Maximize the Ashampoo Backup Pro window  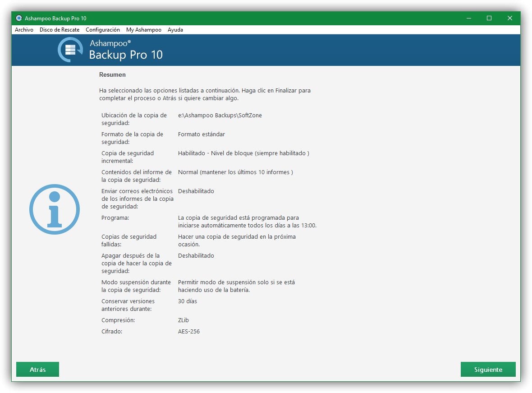point(489,18)
